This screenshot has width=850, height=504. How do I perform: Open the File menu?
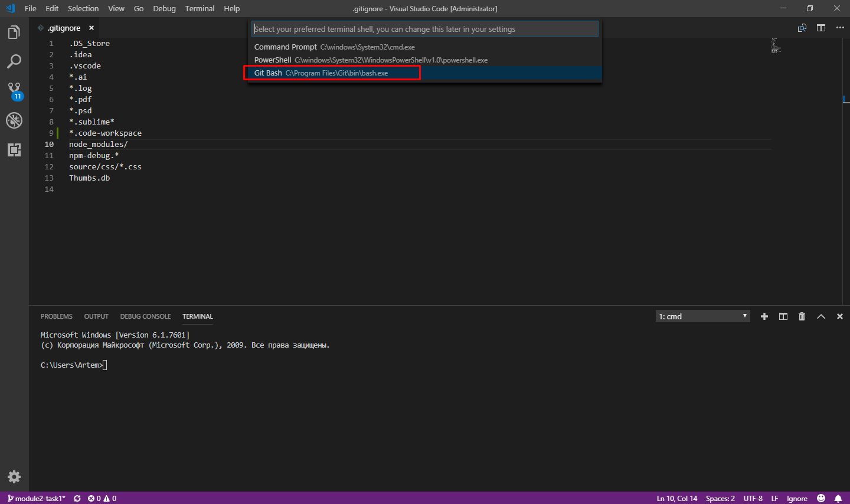point(31,8)
